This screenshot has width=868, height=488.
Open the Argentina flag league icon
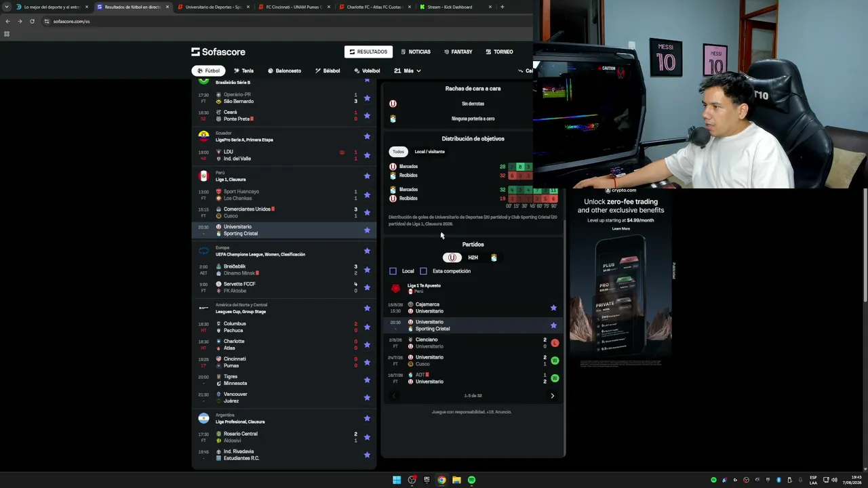[x=203, y=418]
